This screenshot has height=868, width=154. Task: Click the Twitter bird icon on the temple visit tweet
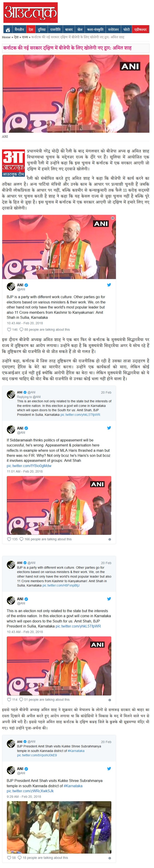[x=109, y=769]
